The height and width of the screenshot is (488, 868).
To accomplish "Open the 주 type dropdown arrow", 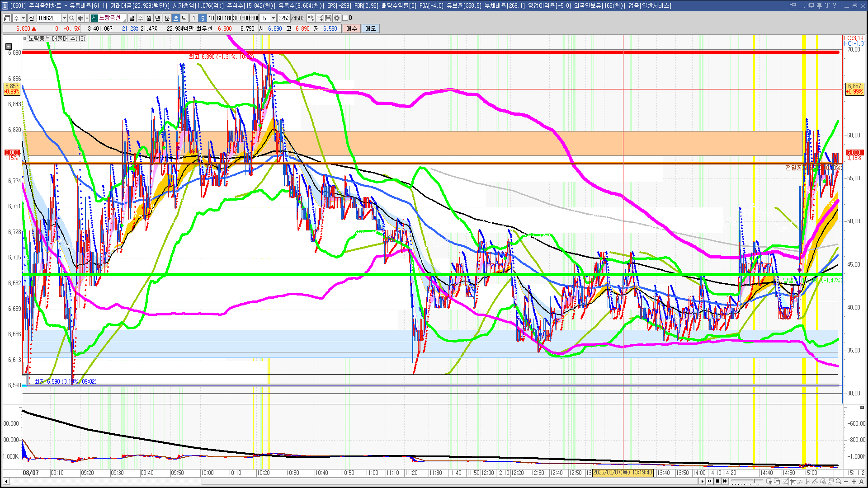I will (x=23, y=18).
